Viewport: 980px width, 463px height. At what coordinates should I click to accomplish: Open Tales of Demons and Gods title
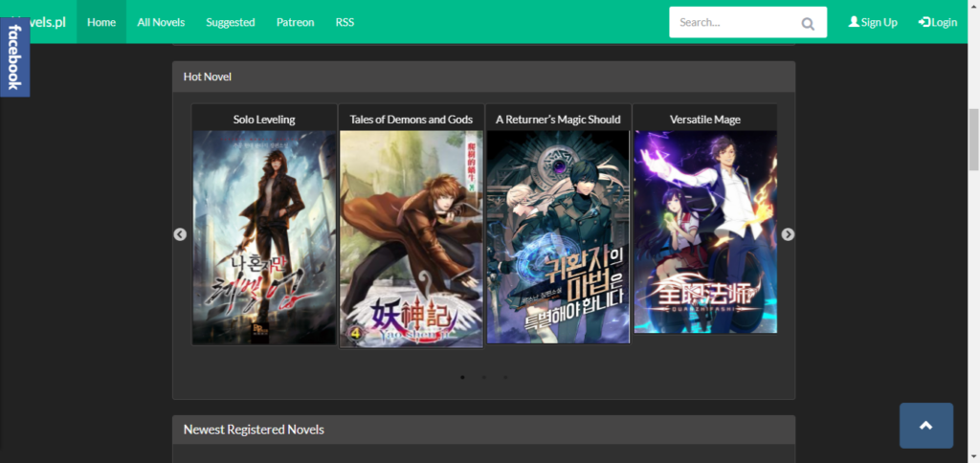pos(412,120)
